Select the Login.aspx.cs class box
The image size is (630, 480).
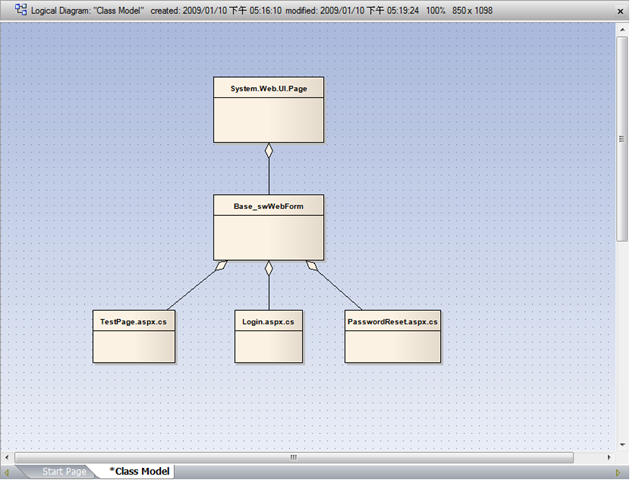coord(268,336)
